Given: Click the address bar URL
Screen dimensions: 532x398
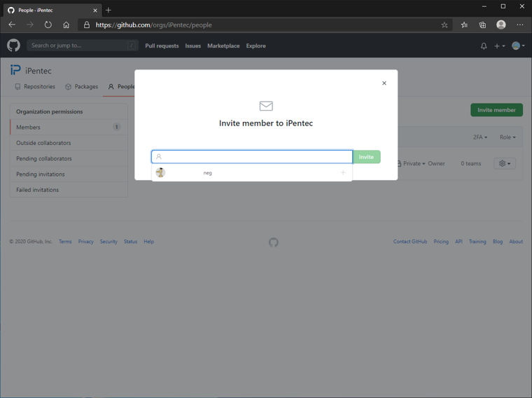Looking at the screenshot, I should point(153,25).
